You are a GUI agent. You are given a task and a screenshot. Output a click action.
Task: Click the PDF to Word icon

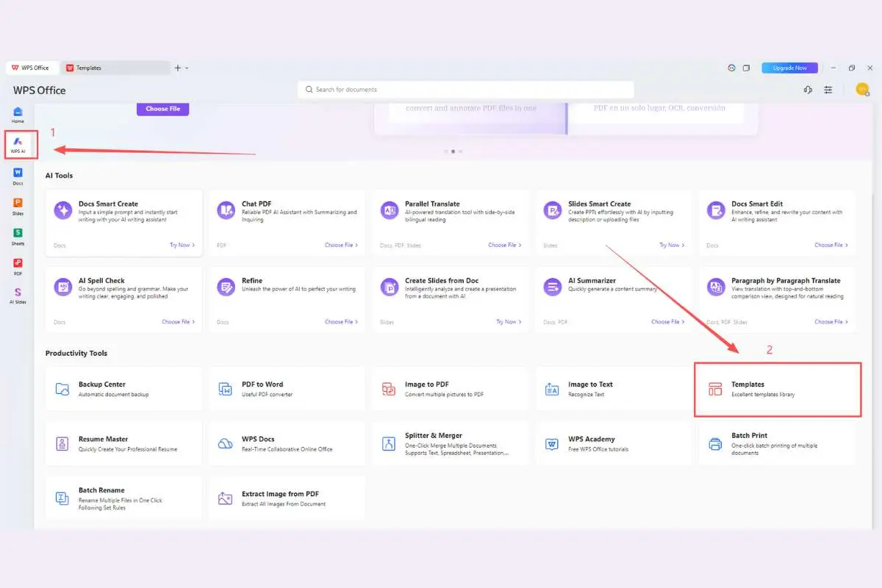(x=226, y=389)
